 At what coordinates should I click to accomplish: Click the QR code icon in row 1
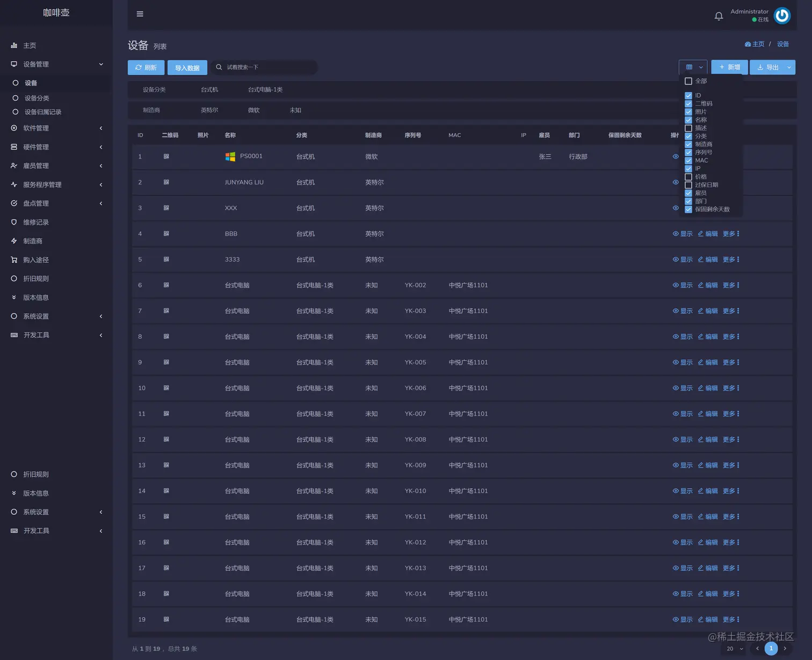[x=166, y=156]
